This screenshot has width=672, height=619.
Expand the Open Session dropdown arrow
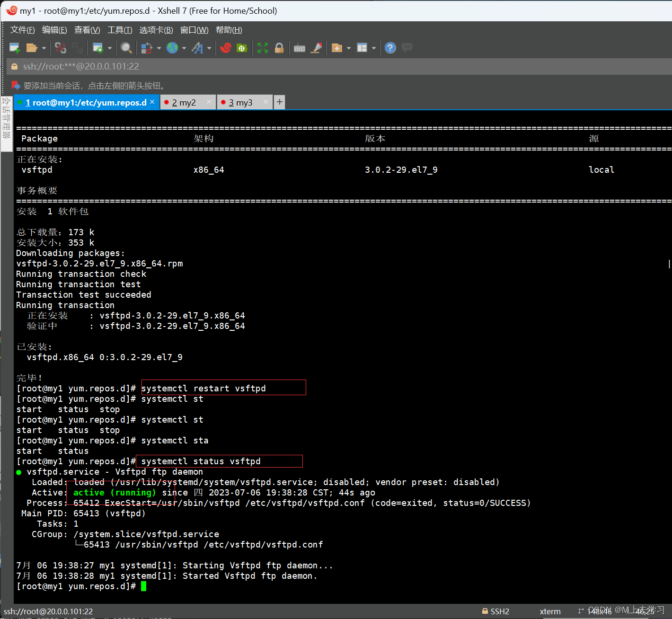point(44,48)
